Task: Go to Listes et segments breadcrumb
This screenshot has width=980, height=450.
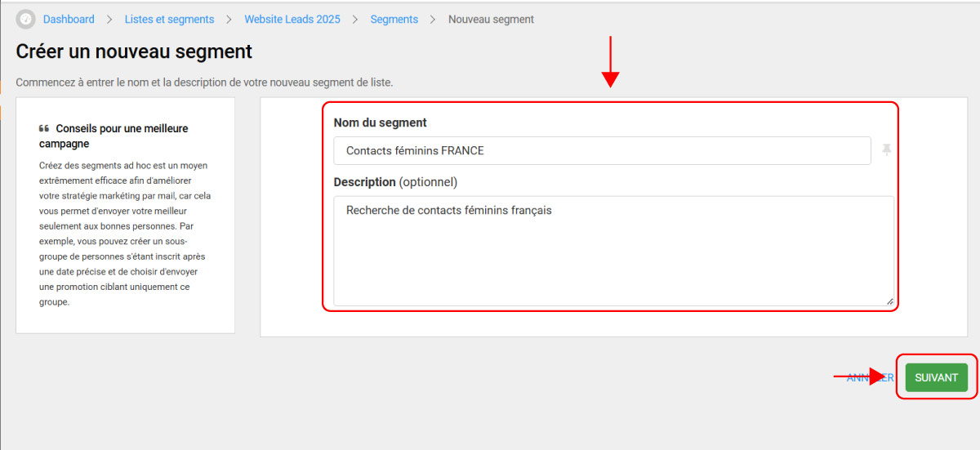Action: [x=169, y=19]
